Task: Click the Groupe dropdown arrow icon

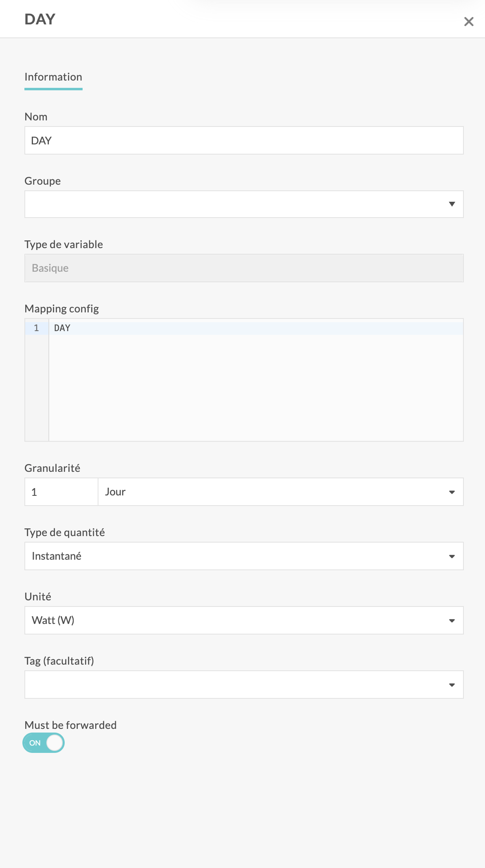Action: point(452,204)
